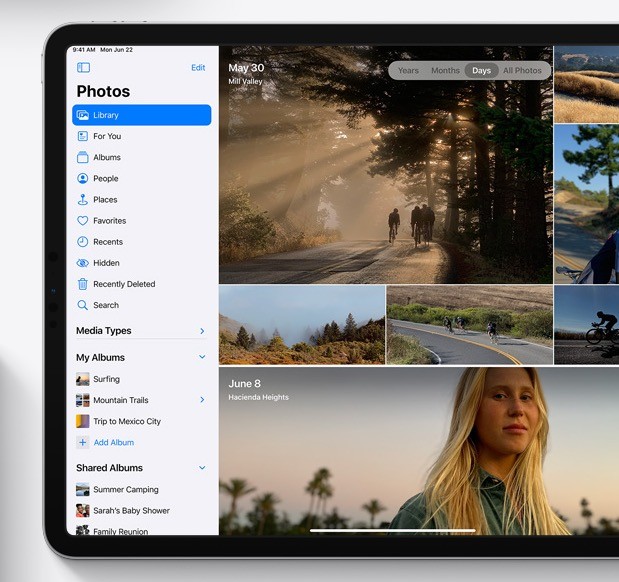Viewport: 619px width, 582px height.
Task: Click the Favorites heart icon
Action: click(83, 221)
